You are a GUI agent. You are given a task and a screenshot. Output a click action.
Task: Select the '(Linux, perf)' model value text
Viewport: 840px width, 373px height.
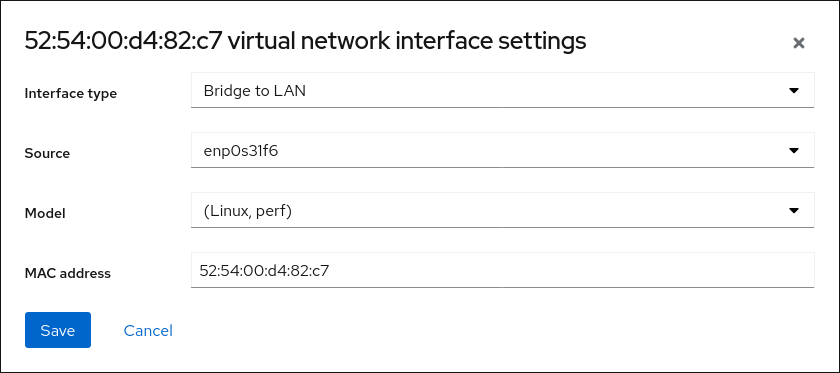(248, 211)
